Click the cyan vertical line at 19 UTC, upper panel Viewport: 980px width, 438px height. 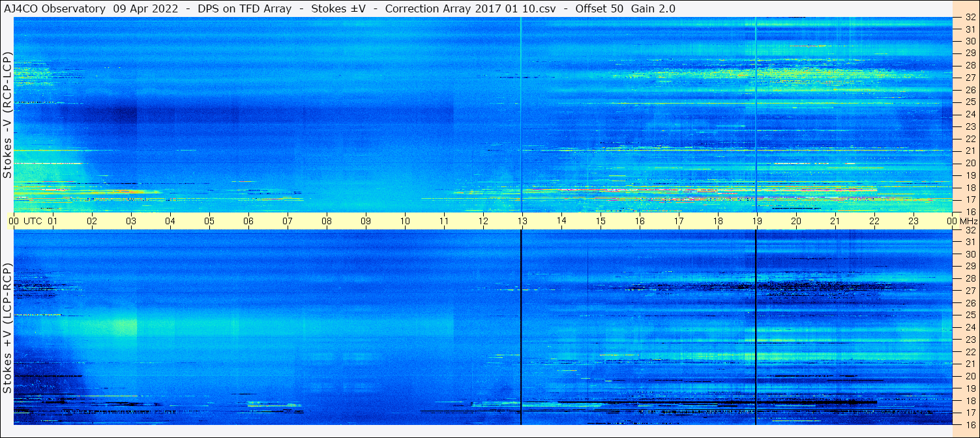(756, 115)
